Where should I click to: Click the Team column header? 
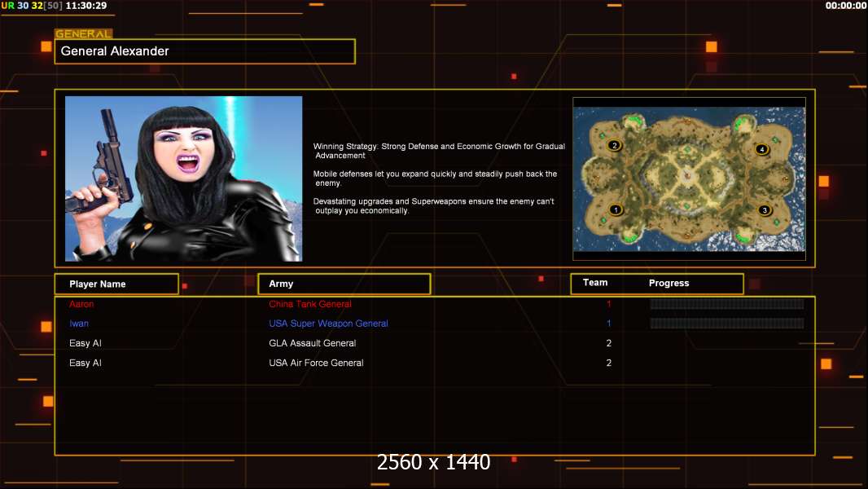(x=595, y=283)
